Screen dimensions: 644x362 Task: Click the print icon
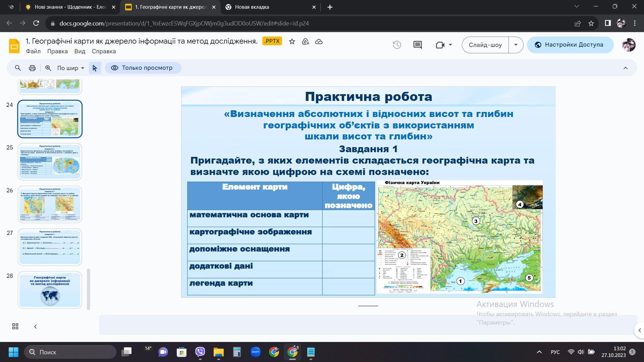pos(32,68)
